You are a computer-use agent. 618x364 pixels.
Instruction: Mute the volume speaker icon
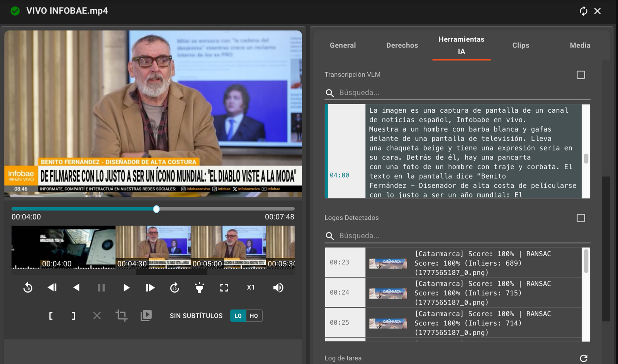point(278,288)
